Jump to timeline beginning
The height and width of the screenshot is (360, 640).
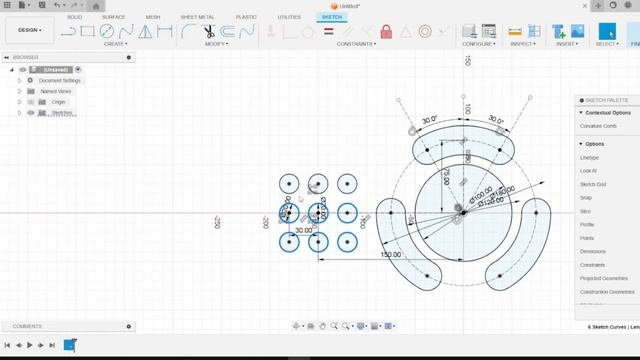coord(7,345)
